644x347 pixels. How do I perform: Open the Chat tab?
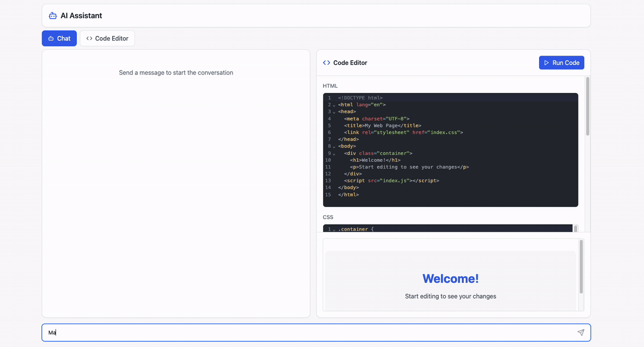coord(59,38)
